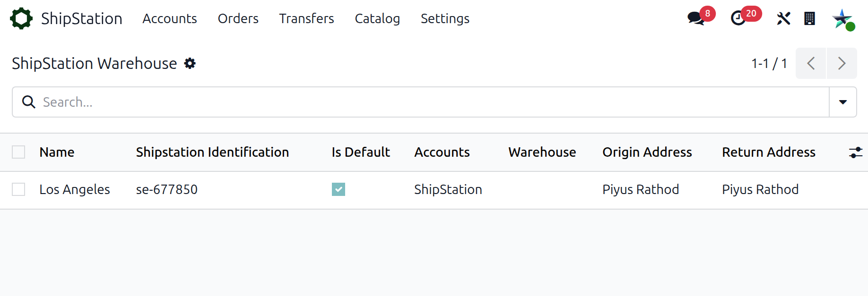
Task: Sort by the Name column header
Action: coord(57,152)
